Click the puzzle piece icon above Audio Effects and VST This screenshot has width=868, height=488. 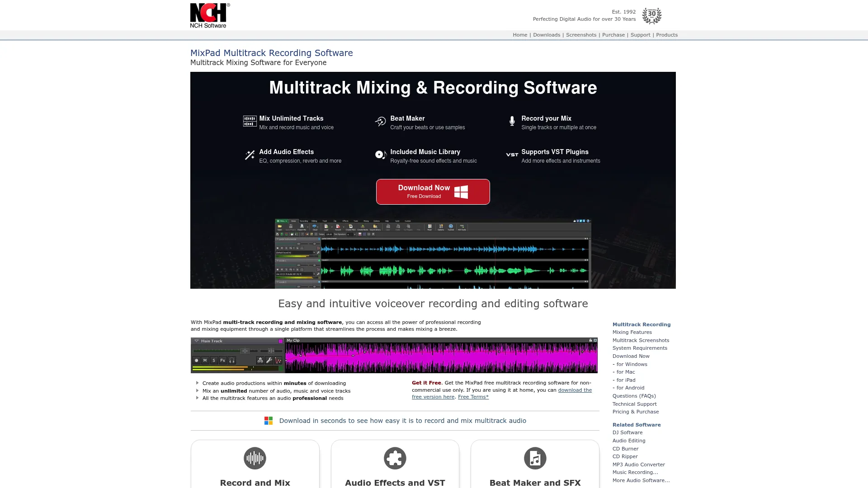(395, 458)
